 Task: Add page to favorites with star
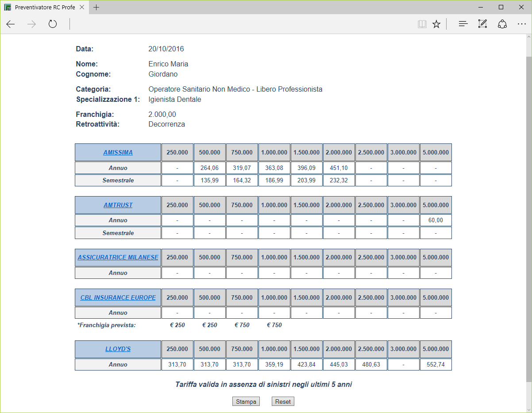tap(436, 24)
